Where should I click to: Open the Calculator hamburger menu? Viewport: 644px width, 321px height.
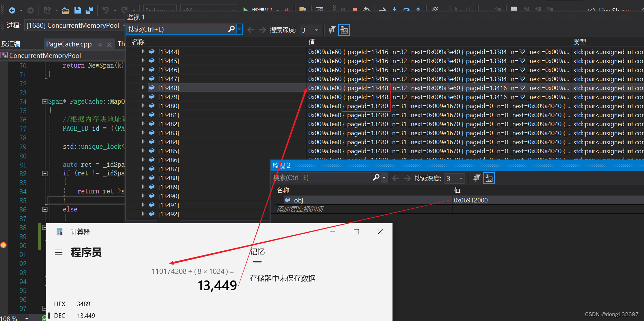[x=59, y=252]
